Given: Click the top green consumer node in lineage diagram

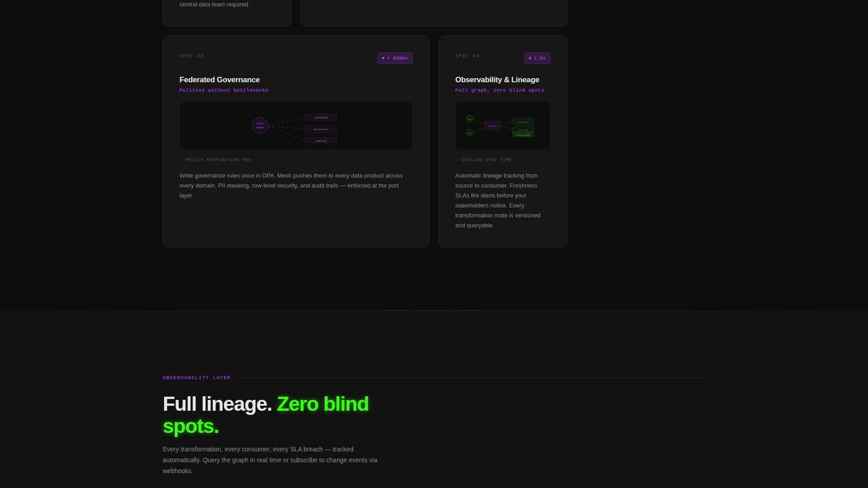Looking at the screenshot, I should 523,122.
